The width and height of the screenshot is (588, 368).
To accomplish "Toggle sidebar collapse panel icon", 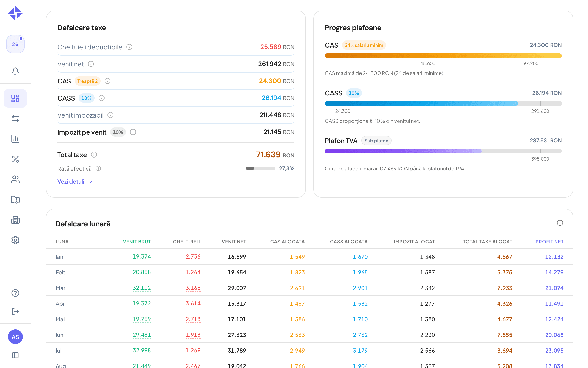I will 15,355.
